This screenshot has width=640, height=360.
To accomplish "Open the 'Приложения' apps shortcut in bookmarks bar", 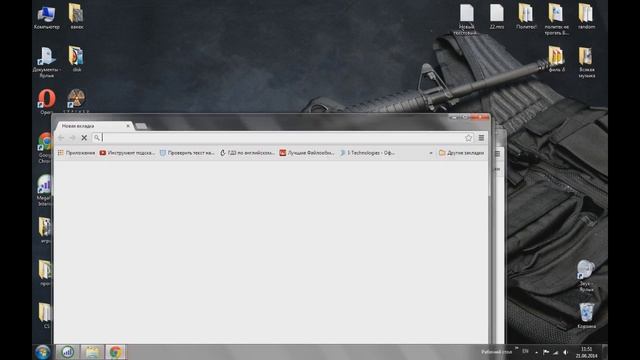I will (x=76, y=153).
